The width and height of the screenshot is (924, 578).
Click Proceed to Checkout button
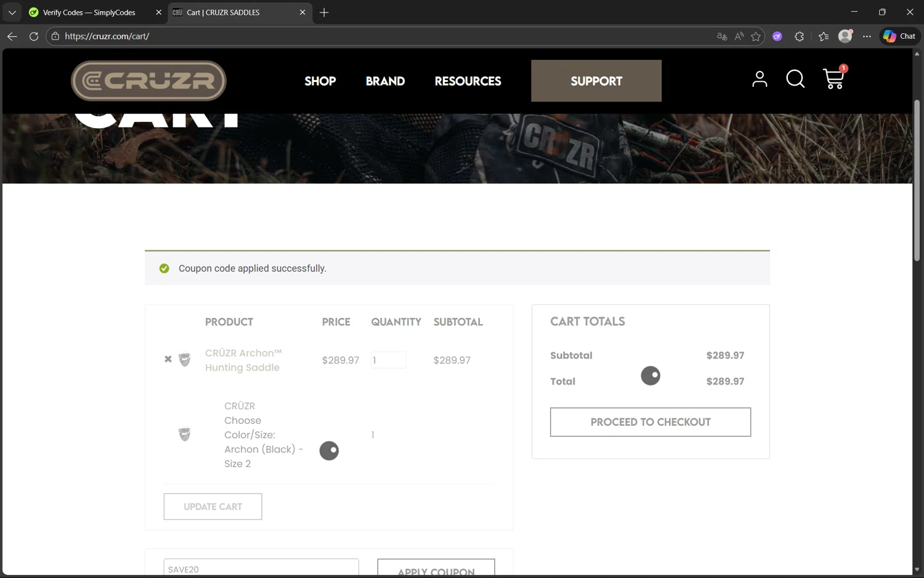click(x=650, y=422)
